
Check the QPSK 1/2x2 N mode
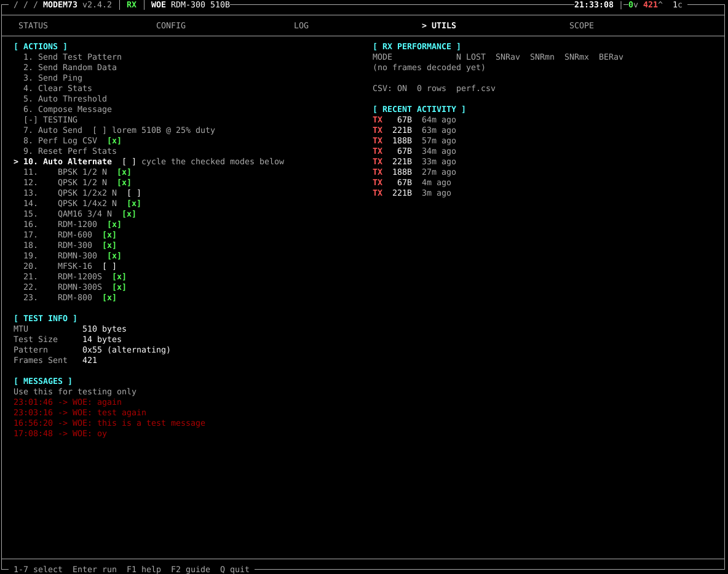click(133, 193)
